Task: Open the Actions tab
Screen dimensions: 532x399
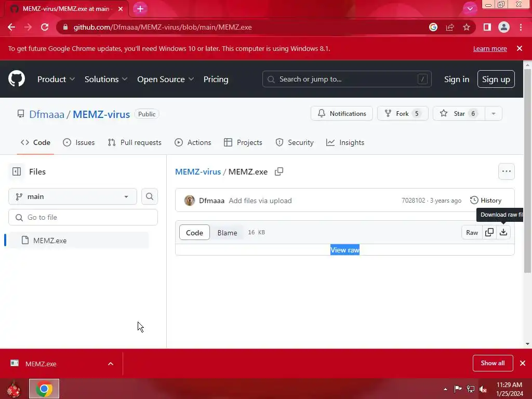Action: point(193,142)
